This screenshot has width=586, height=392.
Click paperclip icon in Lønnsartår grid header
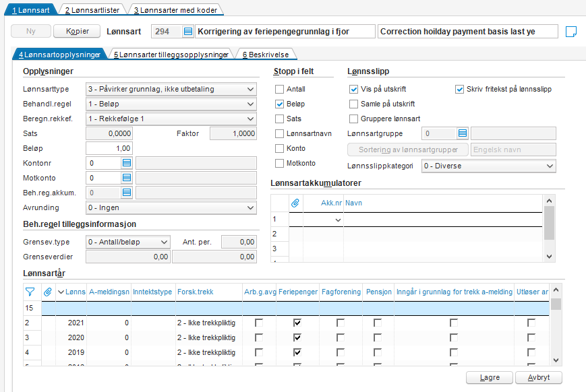click(x=48, y=292)
